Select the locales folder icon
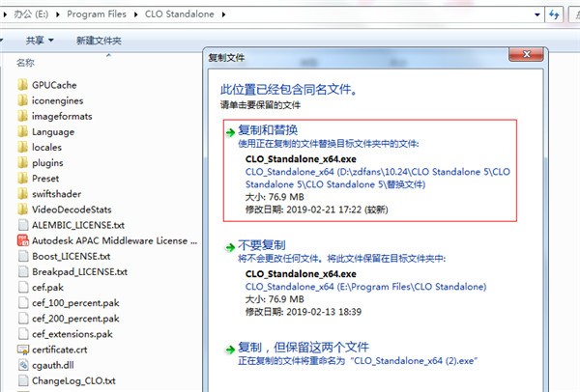 pyautogui.click(x=22, y=147)
